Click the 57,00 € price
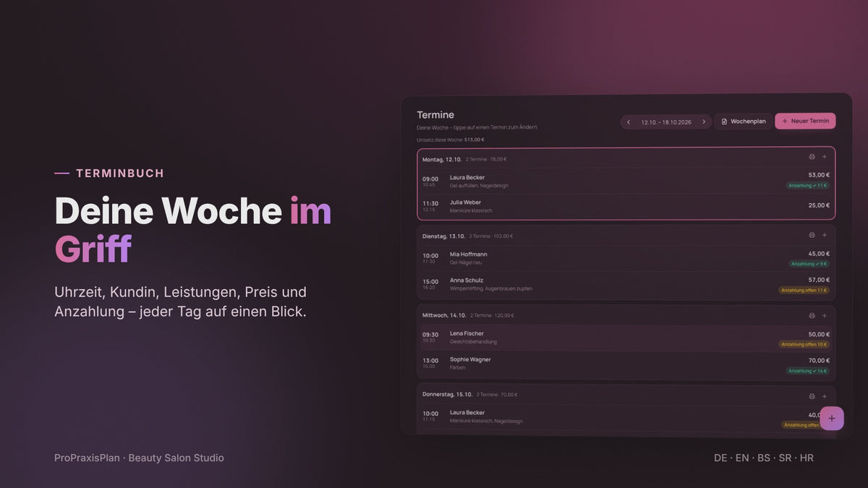868x488 pixels. (819, 280)
